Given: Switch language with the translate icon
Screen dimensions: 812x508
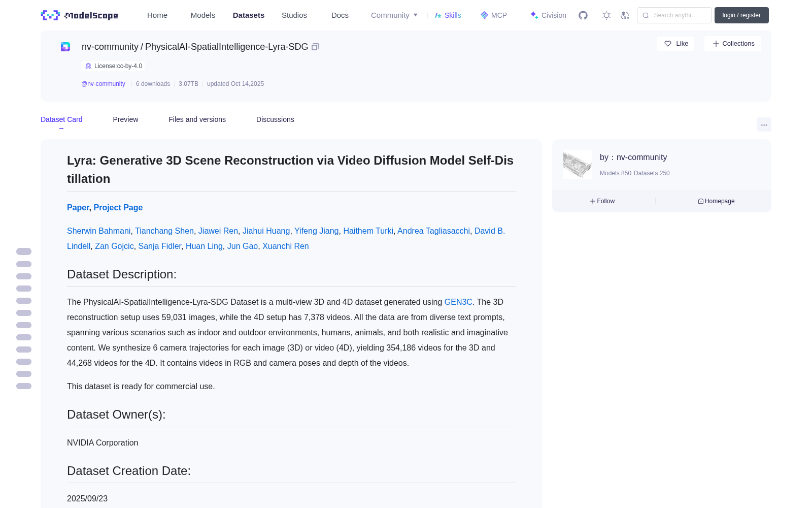Looking at the screenshot, I should pos(625,15).
